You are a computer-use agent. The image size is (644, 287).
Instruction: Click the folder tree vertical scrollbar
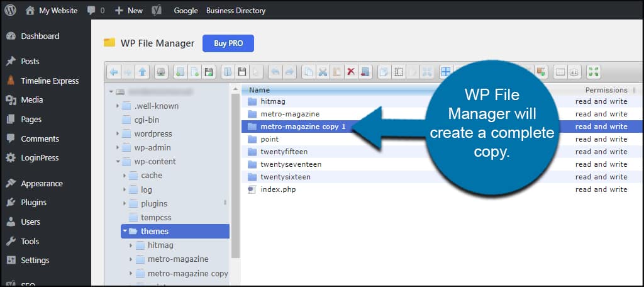pos(235,176)
